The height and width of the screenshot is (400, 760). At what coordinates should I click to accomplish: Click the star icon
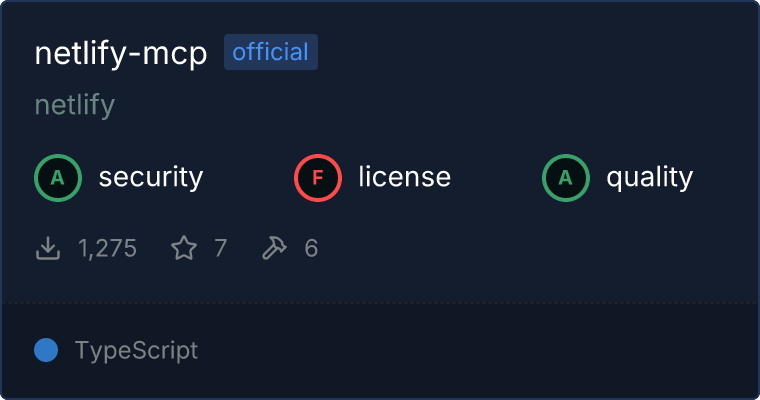pos(184,248)
